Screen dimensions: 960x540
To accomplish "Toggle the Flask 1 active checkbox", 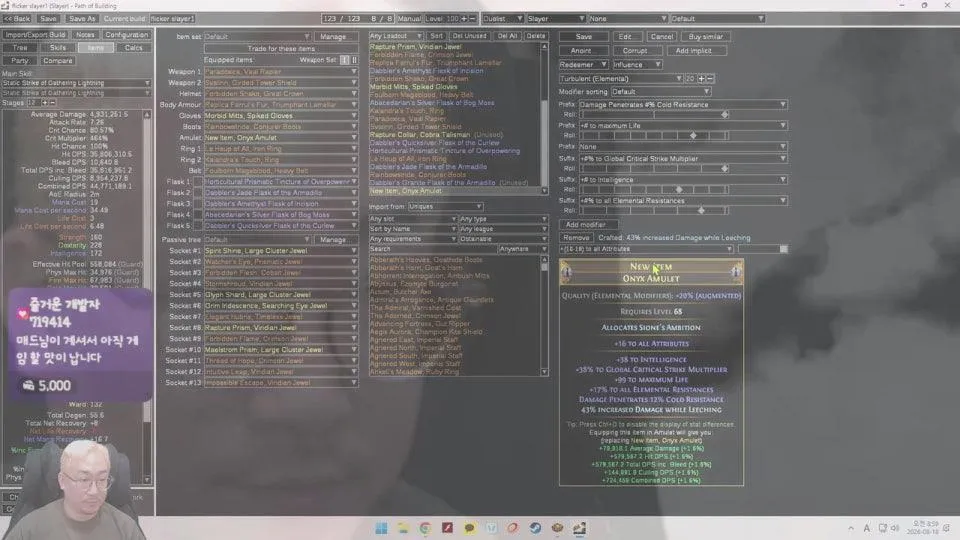I will tap(198, 182).
